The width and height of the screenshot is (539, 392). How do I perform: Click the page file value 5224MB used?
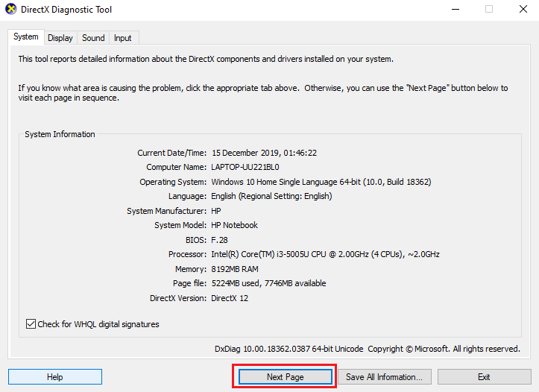[269, 283]
